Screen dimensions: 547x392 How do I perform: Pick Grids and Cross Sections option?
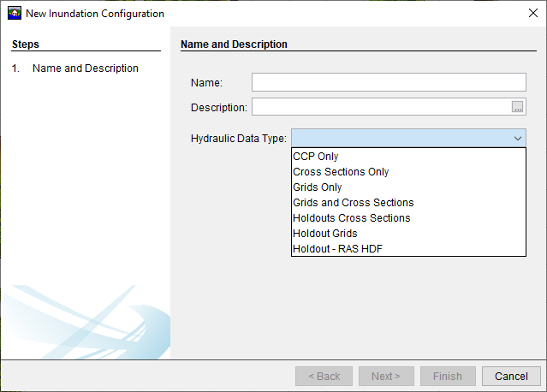tap(408, 202)
